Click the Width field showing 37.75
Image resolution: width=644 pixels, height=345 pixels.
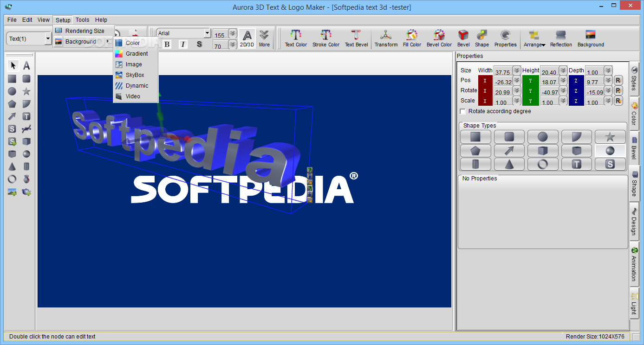pos(503,71)
